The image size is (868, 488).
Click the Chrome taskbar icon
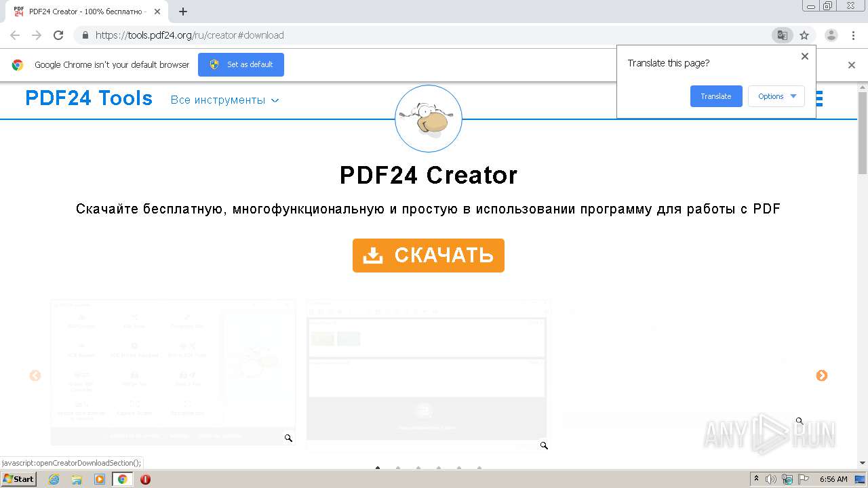pos(123,479)
